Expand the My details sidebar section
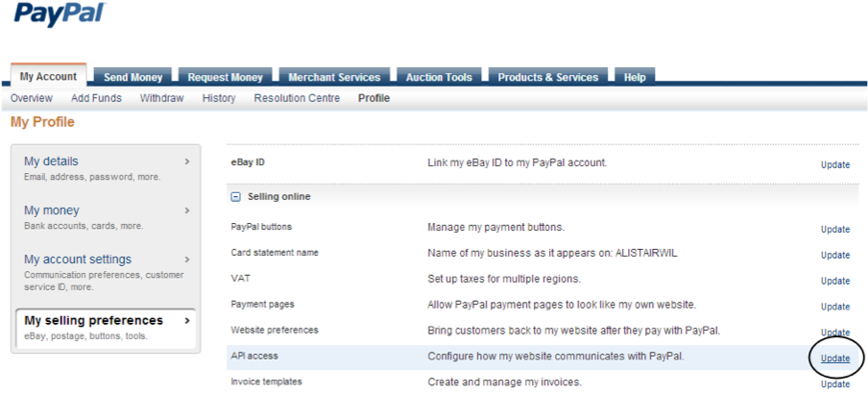 coord(106,168)
